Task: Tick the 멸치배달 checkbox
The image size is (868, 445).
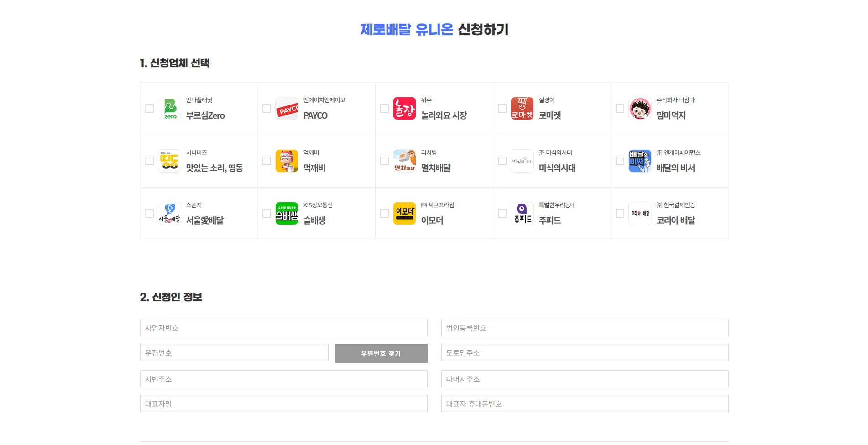Action: pyautogui.click(x=384, y=161)
